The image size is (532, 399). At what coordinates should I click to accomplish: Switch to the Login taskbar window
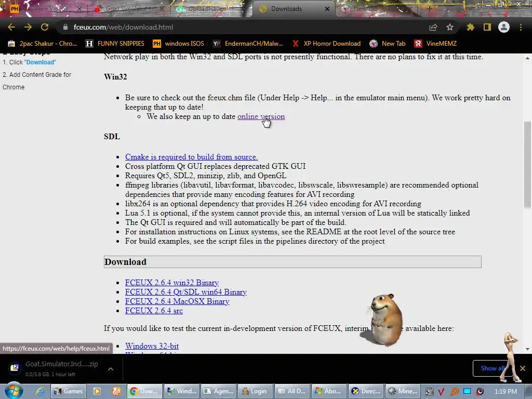(256, 391)
